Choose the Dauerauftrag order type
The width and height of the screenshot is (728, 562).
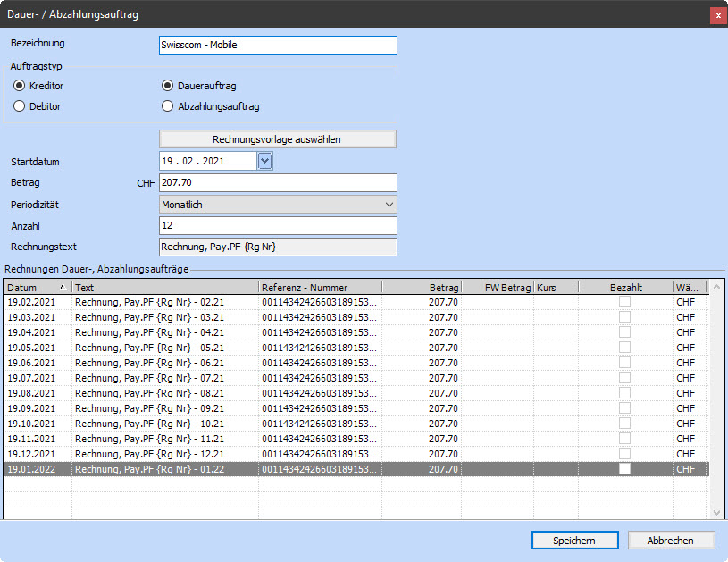[167, 86]
